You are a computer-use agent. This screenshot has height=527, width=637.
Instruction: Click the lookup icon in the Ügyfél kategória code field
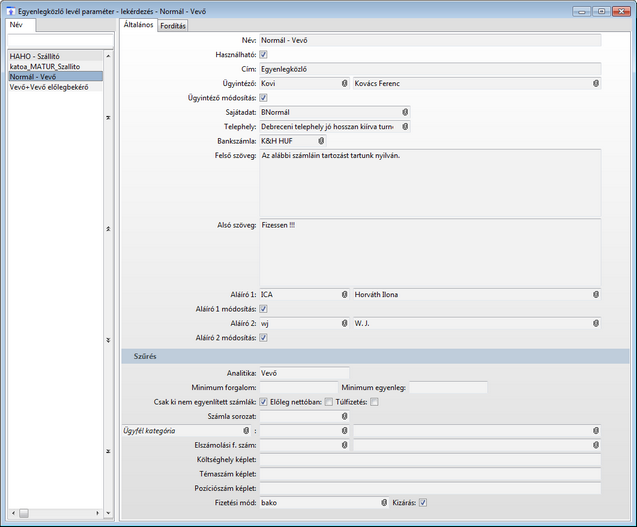[x=344, y=431]
